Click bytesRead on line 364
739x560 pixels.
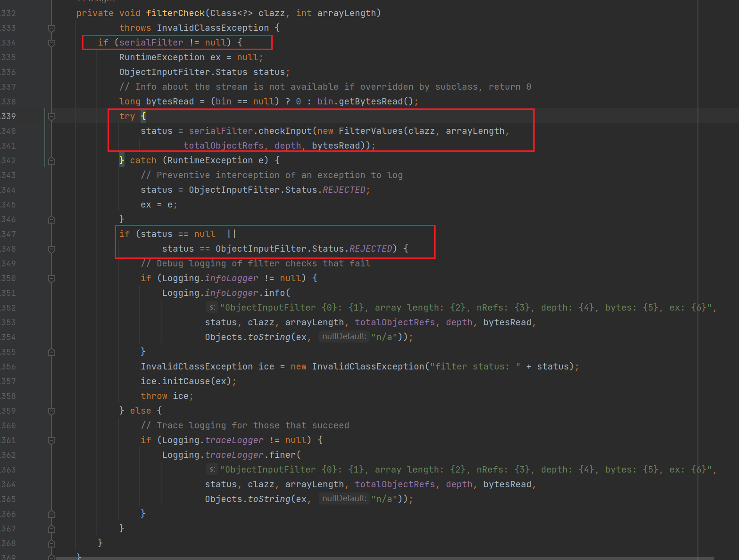(507, 485)
